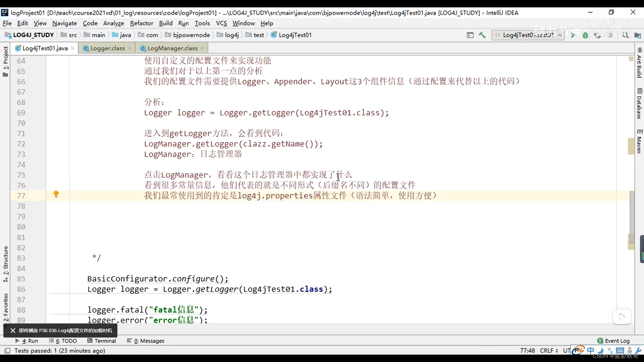644x362 pixels.
Task: Click the IME Chinese mode 中 icon
Action: 591,350
